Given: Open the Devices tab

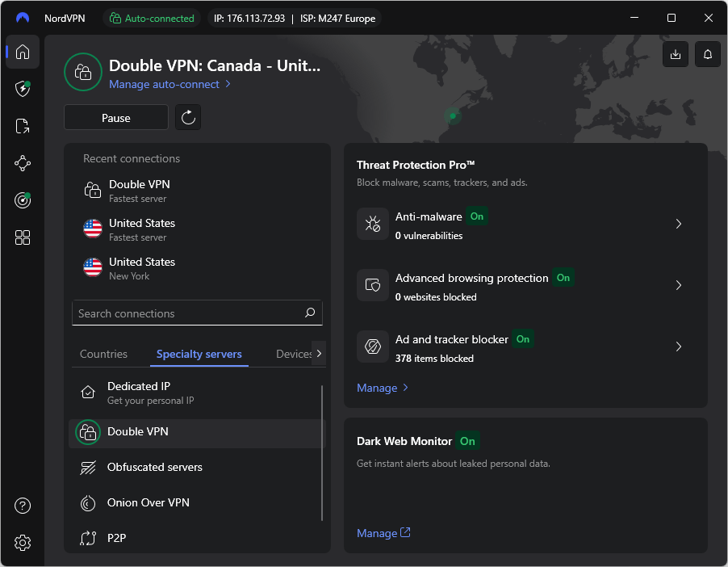Looking at the screenshot, I should (x=292, y=354).
